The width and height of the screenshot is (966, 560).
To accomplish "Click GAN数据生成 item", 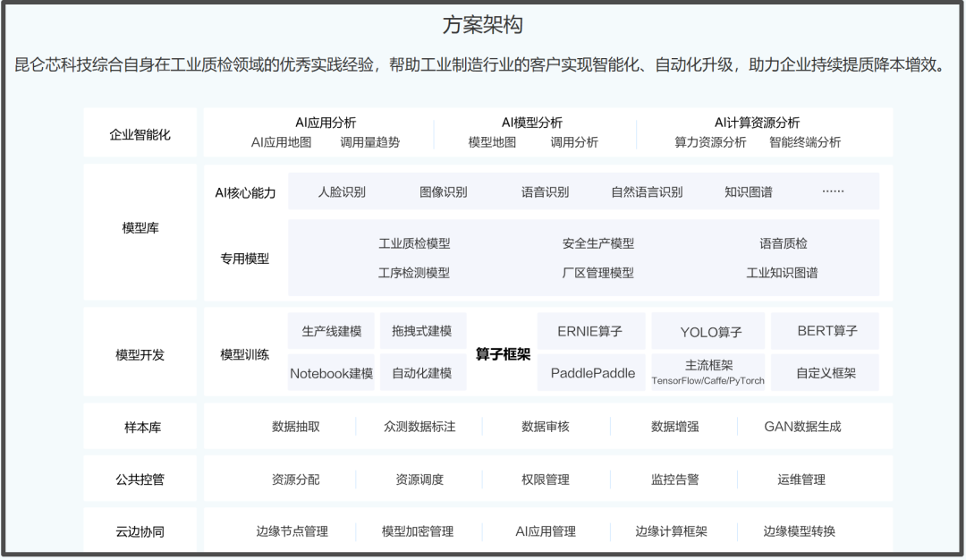I will (802, 427).
